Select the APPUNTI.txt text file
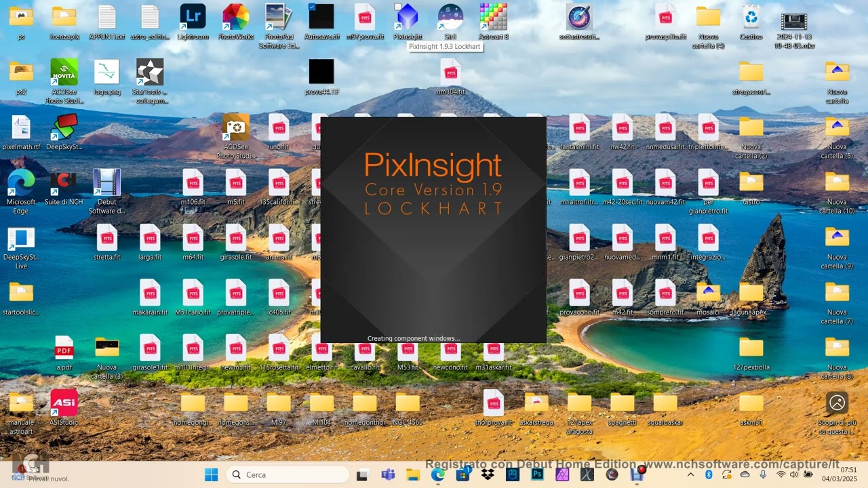The height and width of the screenshot is (488, 868). coord(106,16)
